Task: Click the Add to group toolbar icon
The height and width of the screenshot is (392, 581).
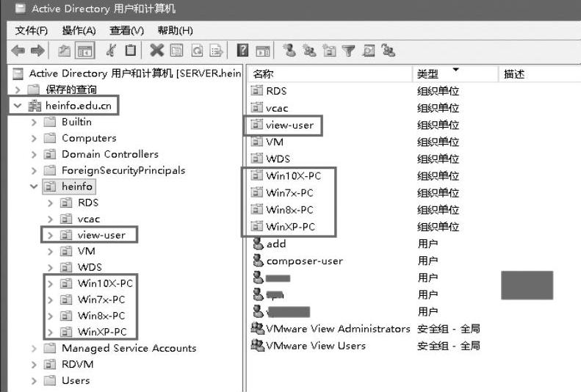Action: tap(388, 51)
